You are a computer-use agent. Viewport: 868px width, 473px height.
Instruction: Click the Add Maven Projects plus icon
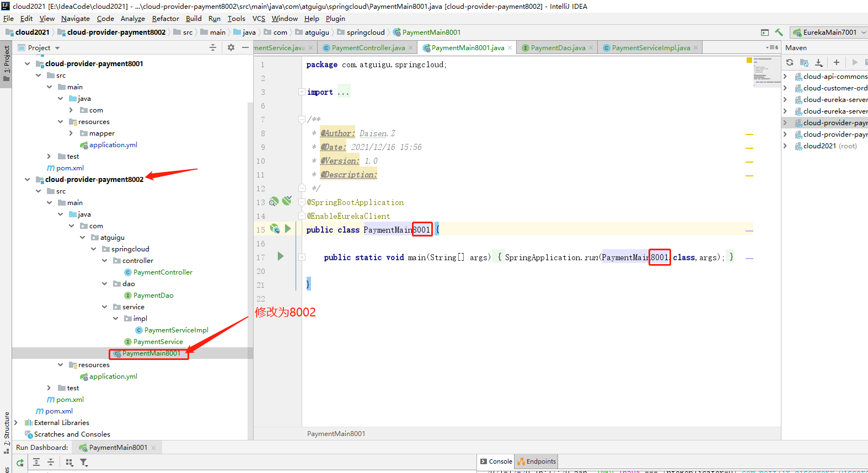click(x=837, y=62)
